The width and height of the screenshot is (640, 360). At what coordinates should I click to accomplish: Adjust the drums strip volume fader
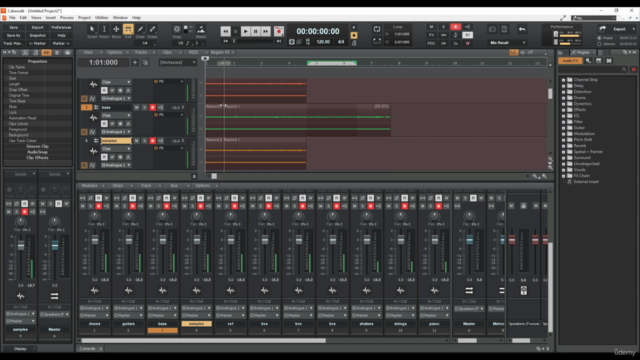click(x=95, y=240)
